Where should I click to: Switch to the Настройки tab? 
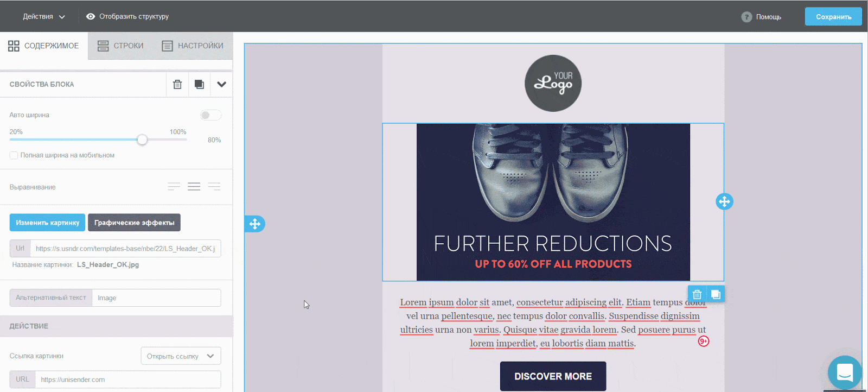point(193,46)
